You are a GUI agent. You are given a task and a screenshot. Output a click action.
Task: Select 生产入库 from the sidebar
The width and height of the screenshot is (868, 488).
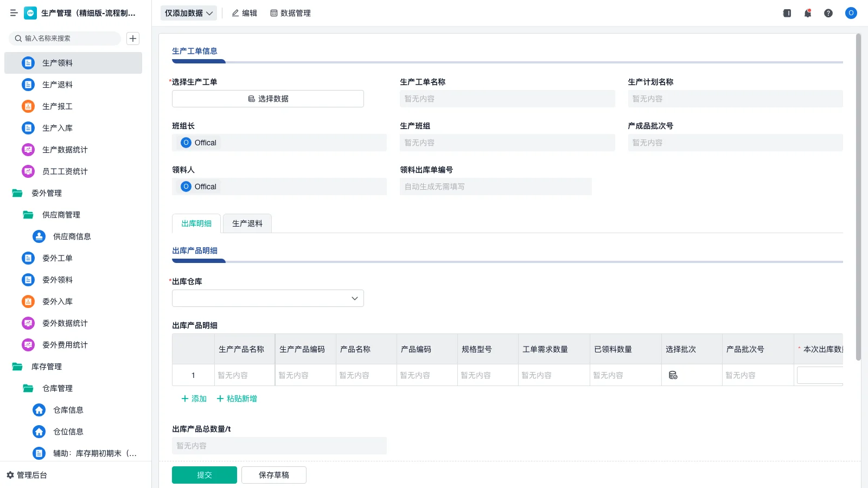point(57,128)
